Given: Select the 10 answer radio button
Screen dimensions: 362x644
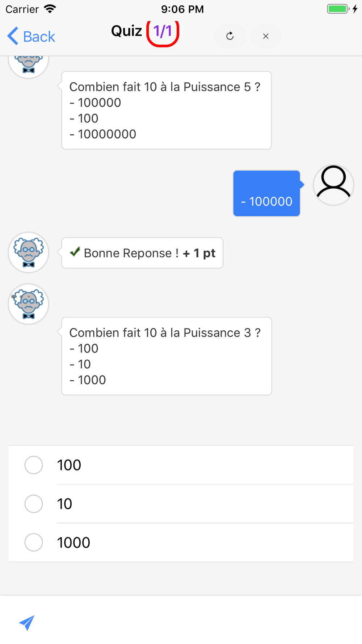Looking at the screenshot, I should tap(34, 504).
